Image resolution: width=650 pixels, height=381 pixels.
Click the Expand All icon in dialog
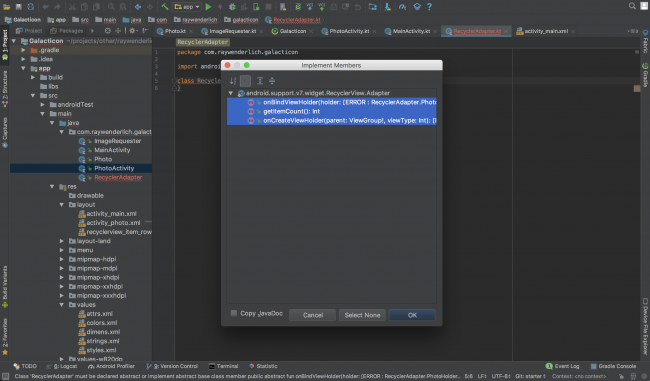click(x=260, y=81)
